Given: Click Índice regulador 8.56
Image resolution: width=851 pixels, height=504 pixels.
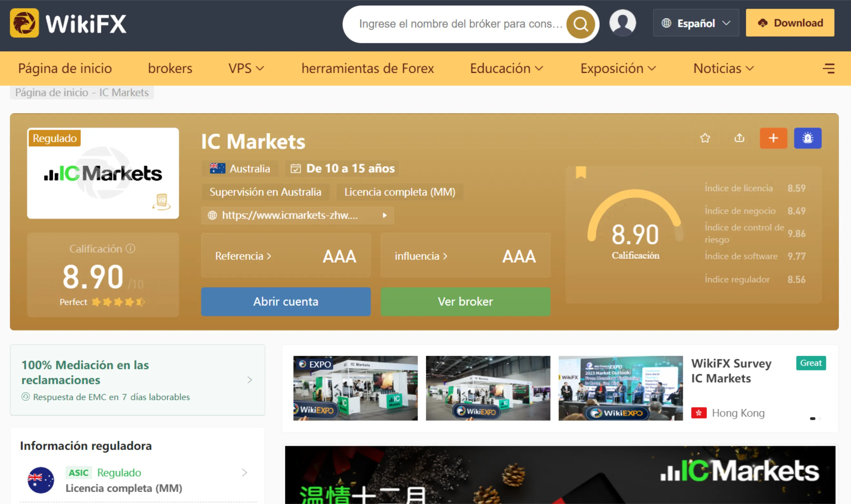Looking at the screenshot, I should coord(755,279).
